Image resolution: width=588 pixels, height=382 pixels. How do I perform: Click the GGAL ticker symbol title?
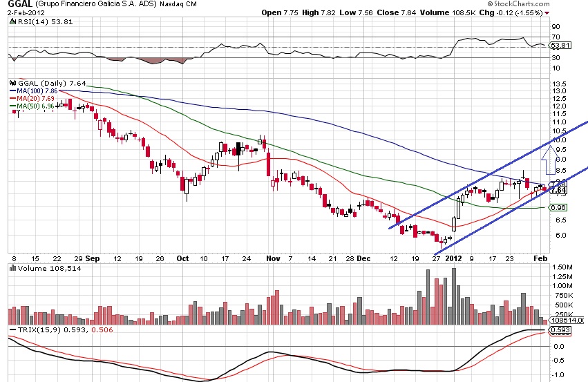(20, 4)
